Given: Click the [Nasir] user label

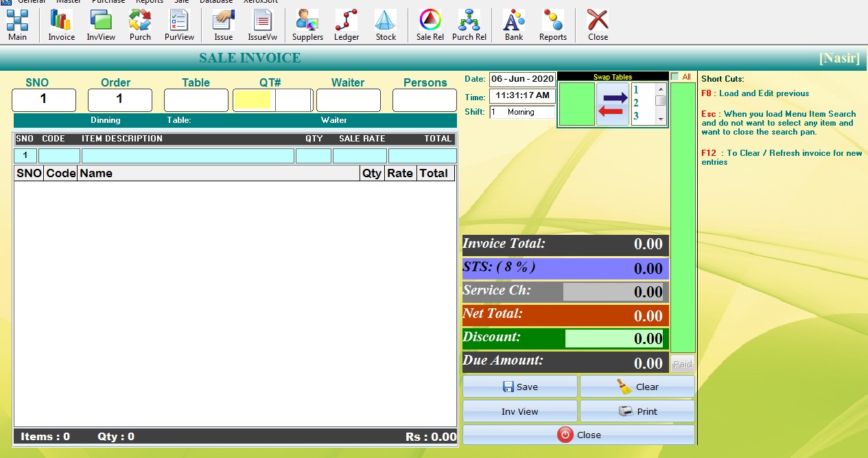Looking at the screenshot, I should (x=839, y=58).
